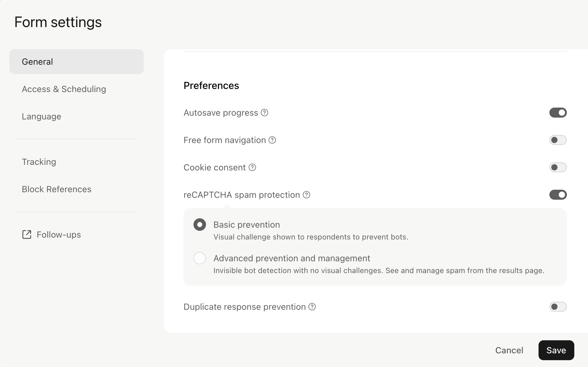Screen dimensions: 588x367
Task: Click the Free form navigation help icon
Action: pyautogui.click(x=272, y=140)
